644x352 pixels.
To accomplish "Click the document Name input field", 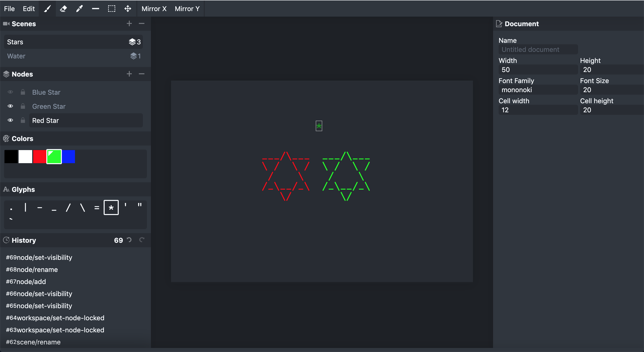I will [x=538, y=50].
